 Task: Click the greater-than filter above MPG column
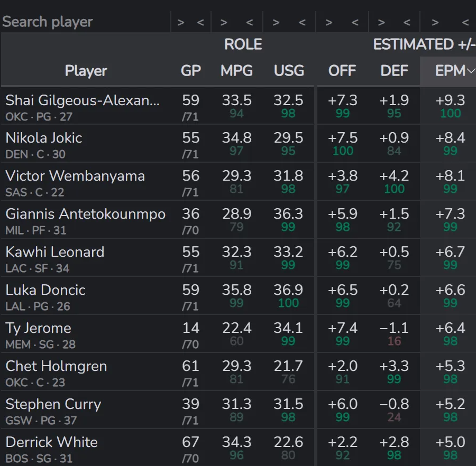tap(224, 22)
